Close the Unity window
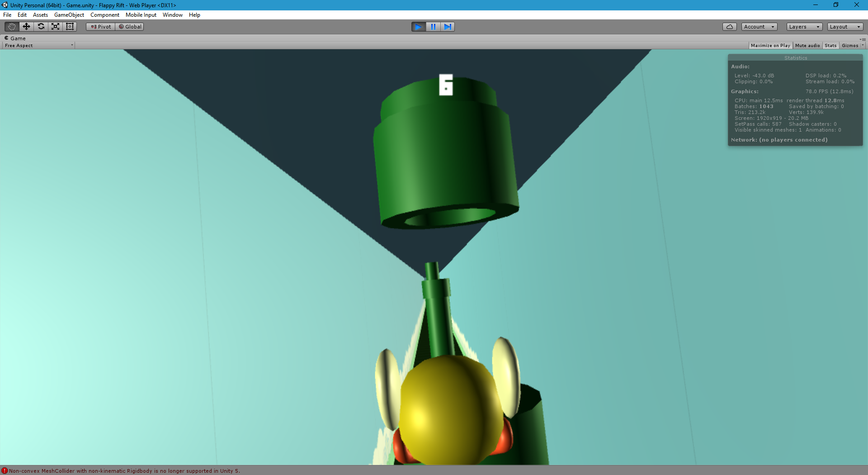Viewport: 868px width, 475px height. click(x=857, y=5)
